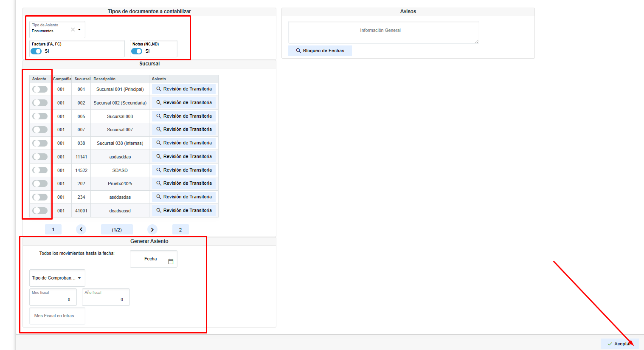Screen dimensions: 644x350
Task: Expand the Tipo de Comprobante dropdown
Action: point(57,278)
